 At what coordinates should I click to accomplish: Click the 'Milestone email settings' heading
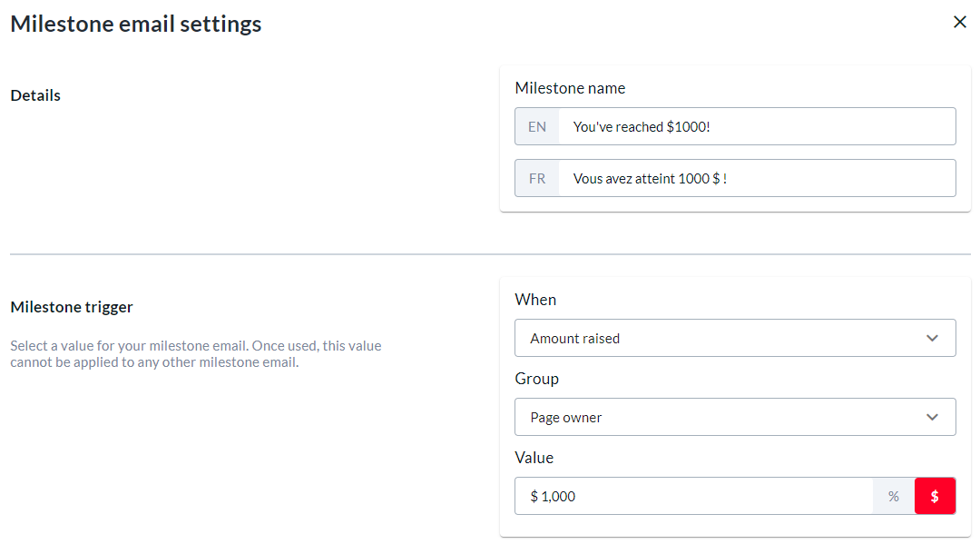pyautogui.click(x=136, y=25)
